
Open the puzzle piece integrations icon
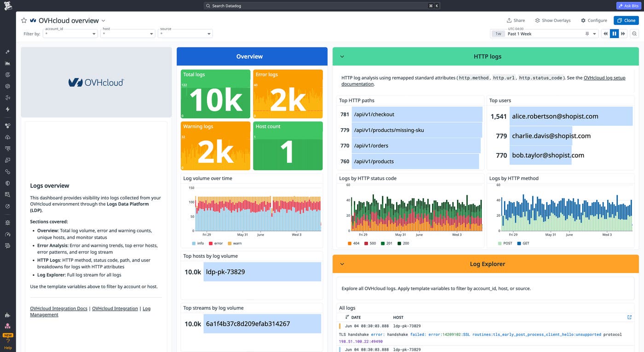[7, 315]
